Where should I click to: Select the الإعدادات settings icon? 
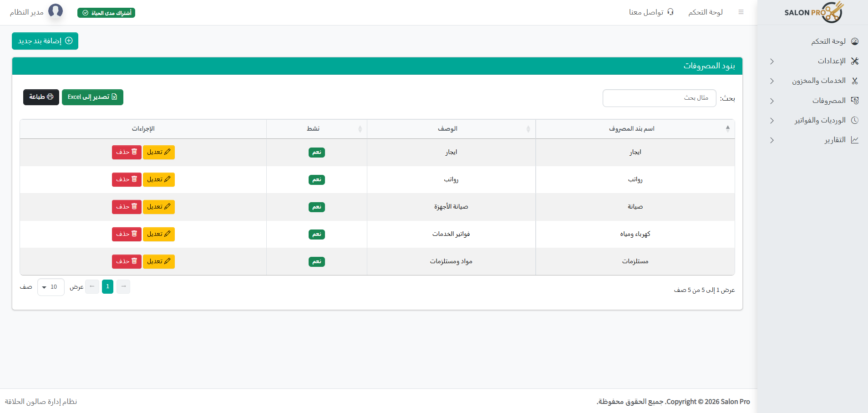click(855, 61)
